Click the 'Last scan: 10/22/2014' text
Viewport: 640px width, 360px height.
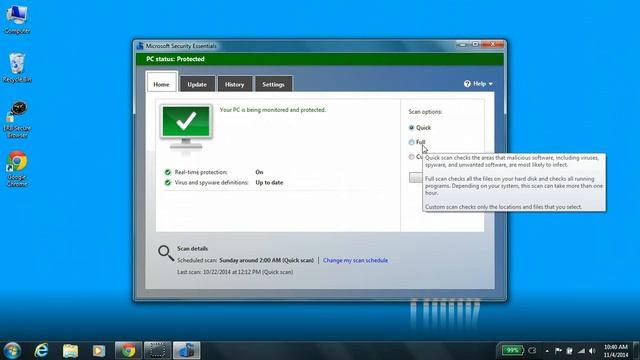(235, 272)
